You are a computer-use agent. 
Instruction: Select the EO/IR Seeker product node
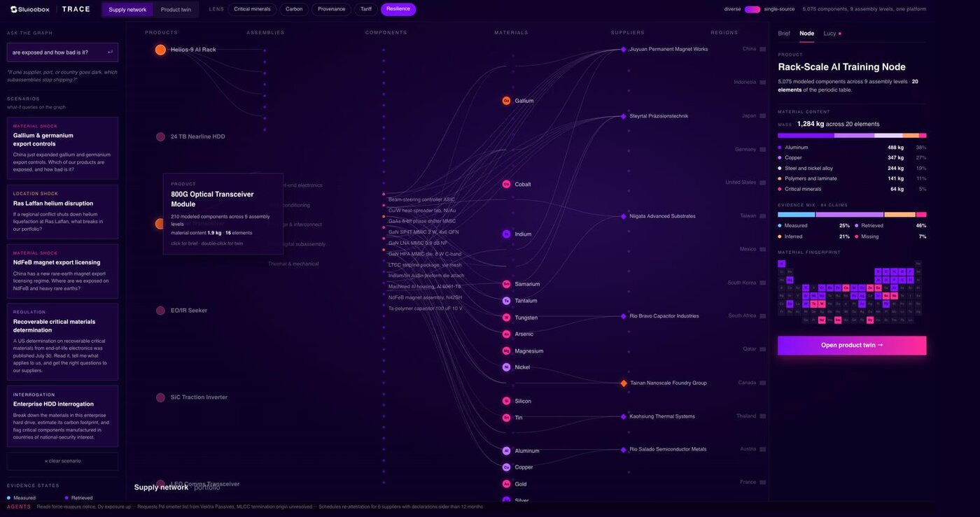pyautogui.click(x=160, y=310)
